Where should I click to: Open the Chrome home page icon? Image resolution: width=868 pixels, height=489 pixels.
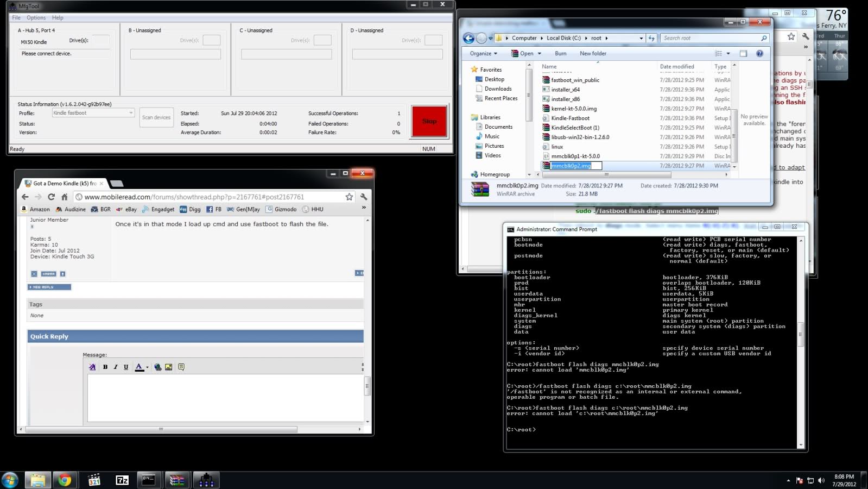[x=64, y=197]
